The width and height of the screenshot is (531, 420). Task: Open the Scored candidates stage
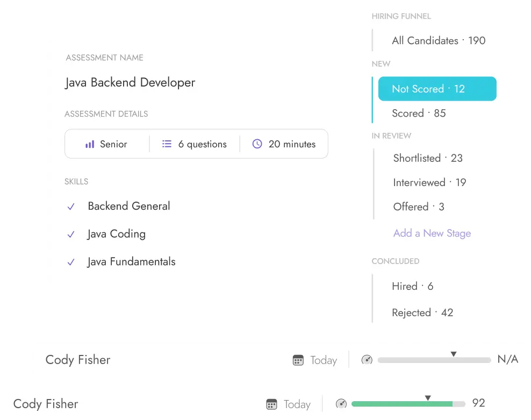(419, 113)
